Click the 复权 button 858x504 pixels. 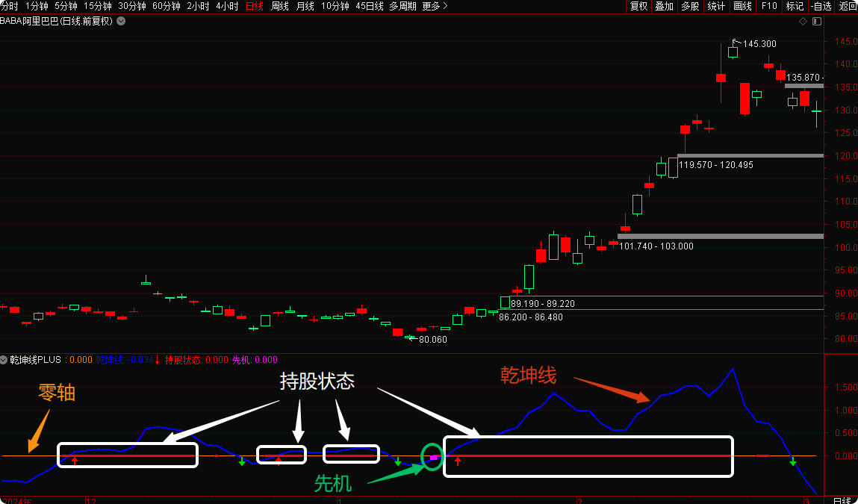coord(638,6)
